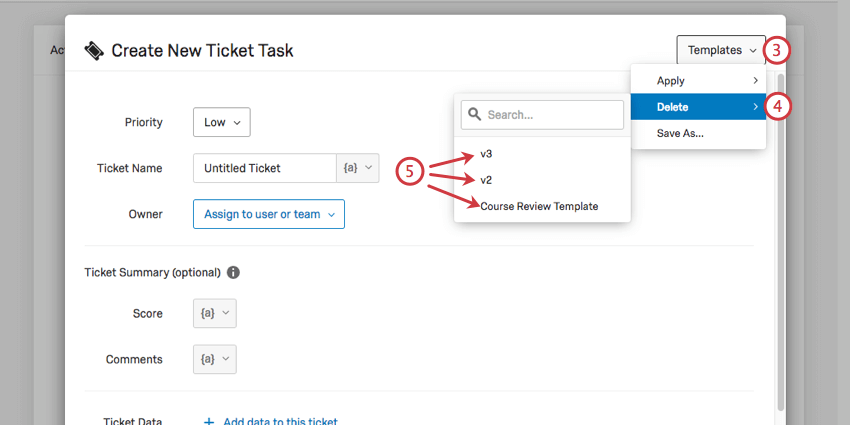Screen dimensions: 850x425
Task: Select the v2 template to delete
Action: tap(487, 180)
